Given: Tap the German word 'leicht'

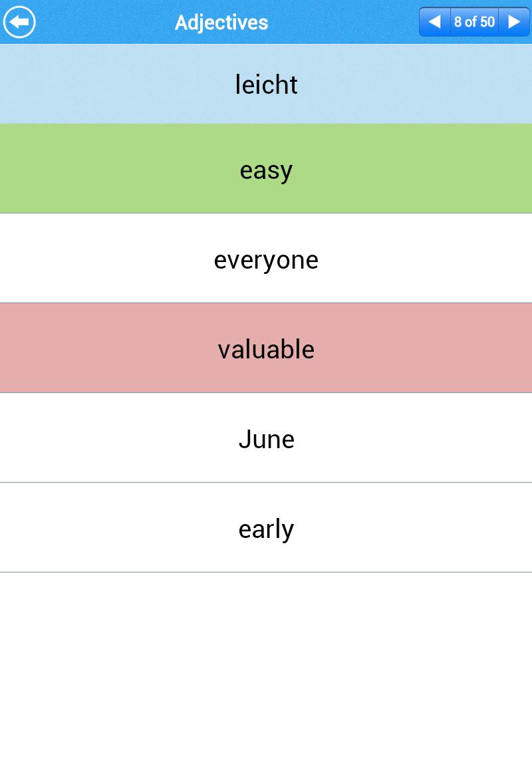Looking at the screenshot, I should 266,84.
